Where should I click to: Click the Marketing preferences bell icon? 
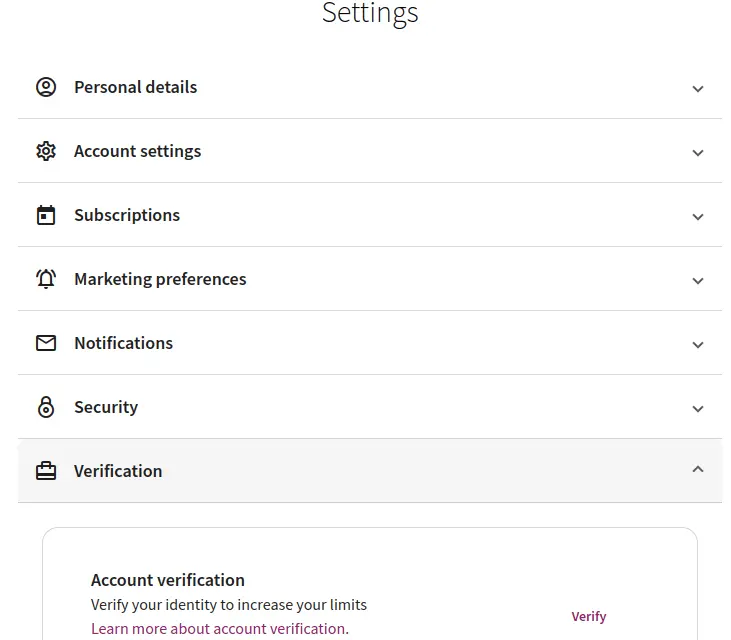pos(46,279)
